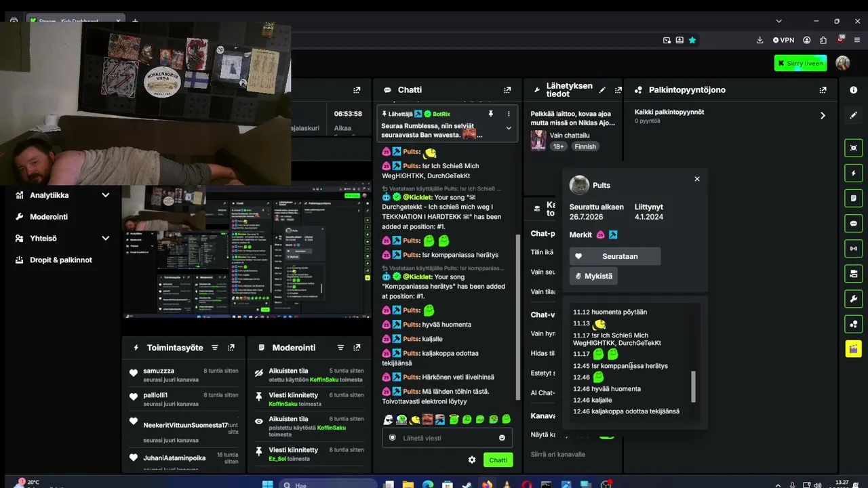Pop out the Chatti panel
This screenshot has height=488, width=868.
coord(507,90)
